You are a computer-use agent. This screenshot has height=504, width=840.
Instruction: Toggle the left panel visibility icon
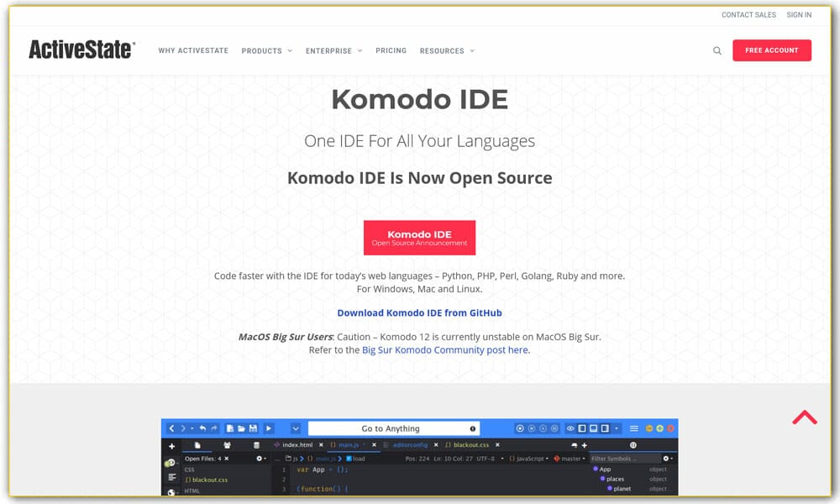[583, 427]
